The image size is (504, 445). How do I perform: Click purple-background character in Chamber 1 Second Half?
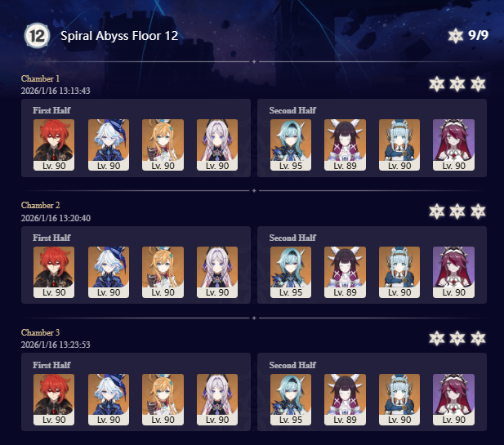[453, 145]
